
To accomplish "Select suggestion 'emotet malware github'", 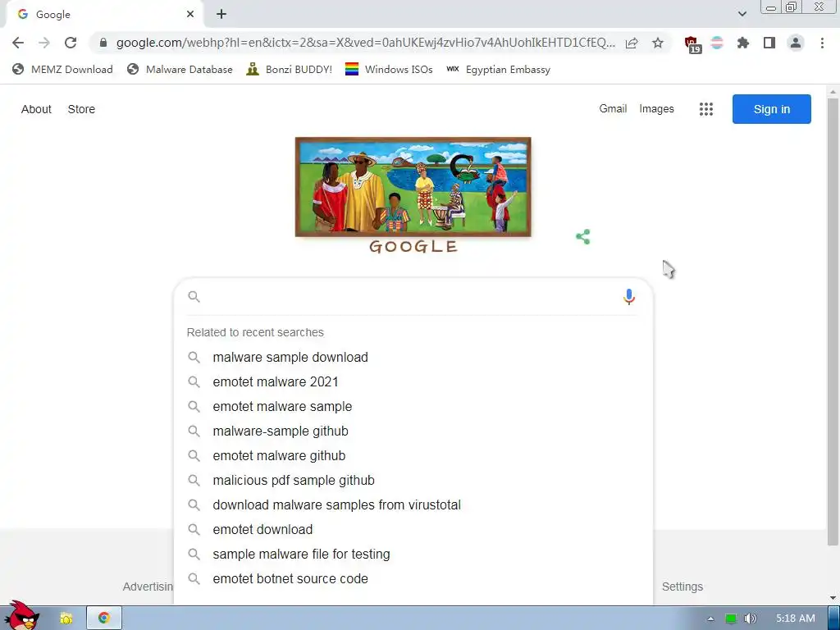I will coord(413,456).
